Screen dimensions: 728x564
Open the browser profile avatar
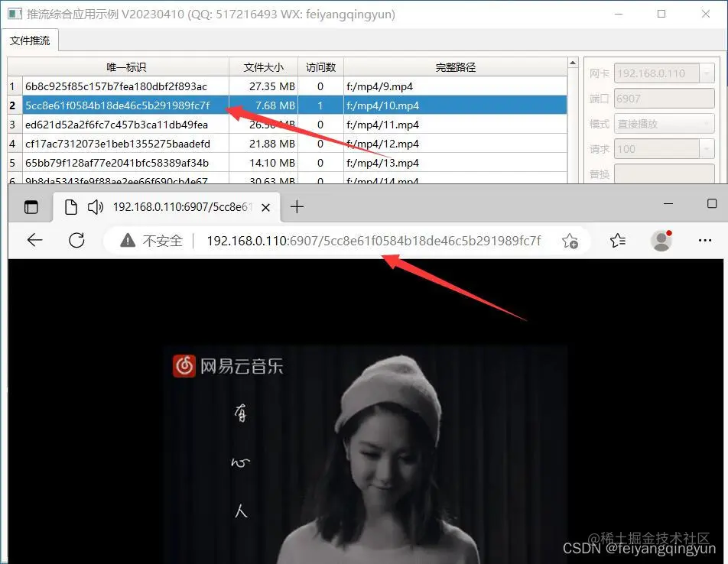click(661, 240)
